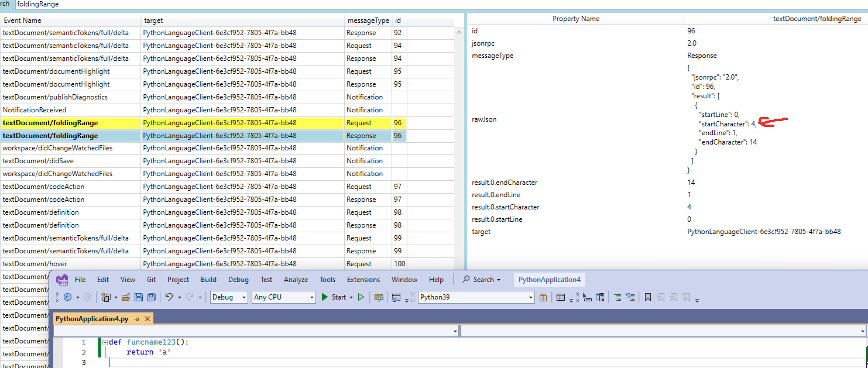Click the Navigate Backward arrow icon
Viewport: 868px width, 368px height.
coord(68,297)
